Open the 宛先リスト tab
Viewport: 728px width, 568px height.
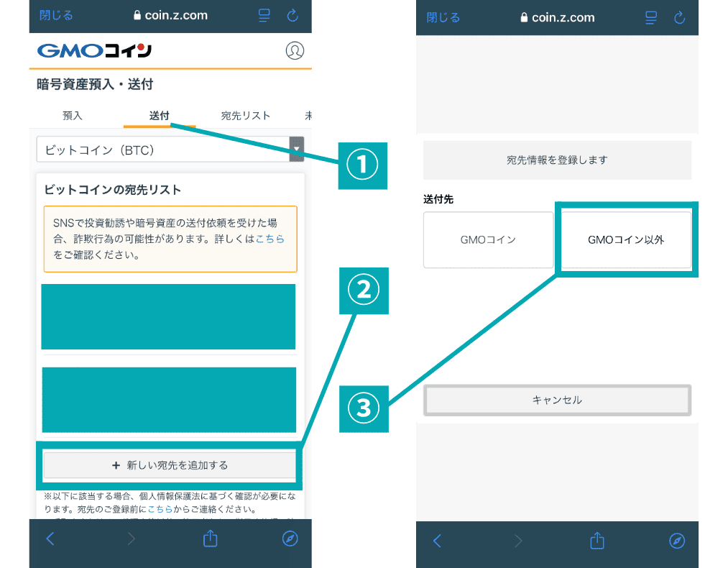pos(246,115)
